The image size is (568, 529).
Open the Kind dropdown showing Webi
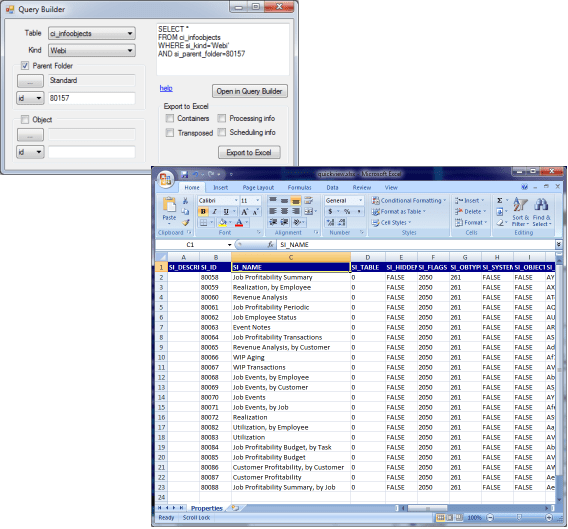[x=92, y=50]
